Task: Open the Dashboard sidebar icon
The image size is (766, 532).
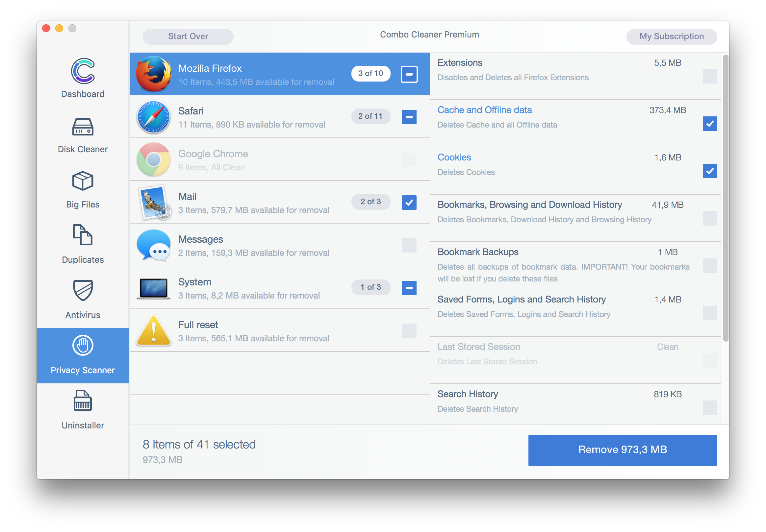Action: (83, 70)
